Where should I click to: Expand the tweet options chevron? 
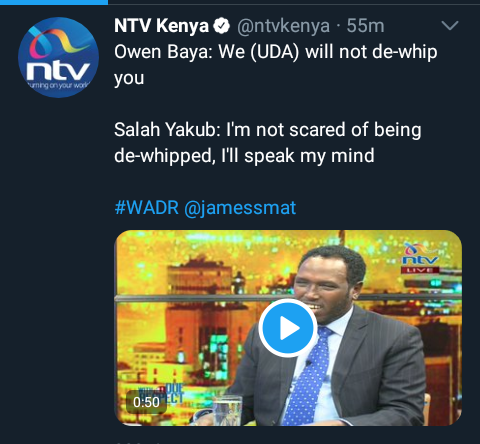click(450, 25)
